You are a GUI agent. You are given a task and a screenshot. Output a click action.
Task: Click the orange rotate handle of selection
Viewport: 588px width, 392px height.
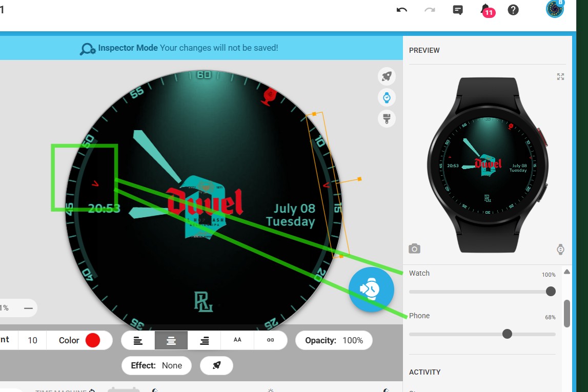[359, 179]
